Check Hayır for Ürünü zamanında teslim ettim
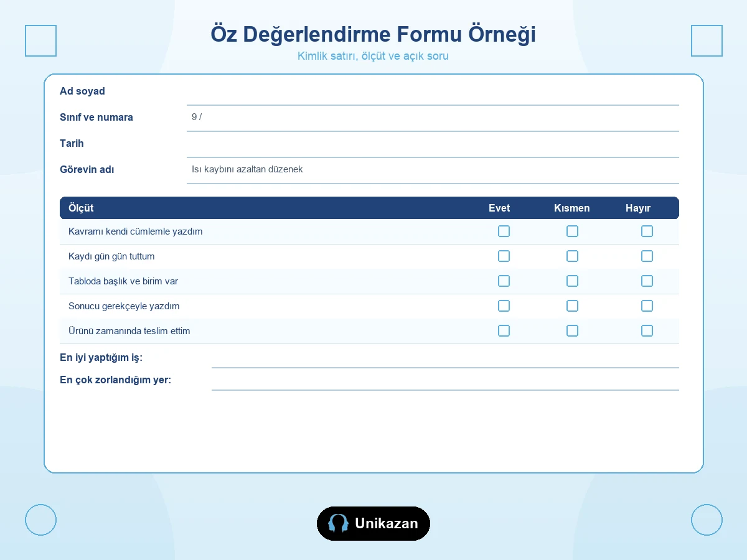The height and width of the screenshot is (560, 747). point(647,331)
